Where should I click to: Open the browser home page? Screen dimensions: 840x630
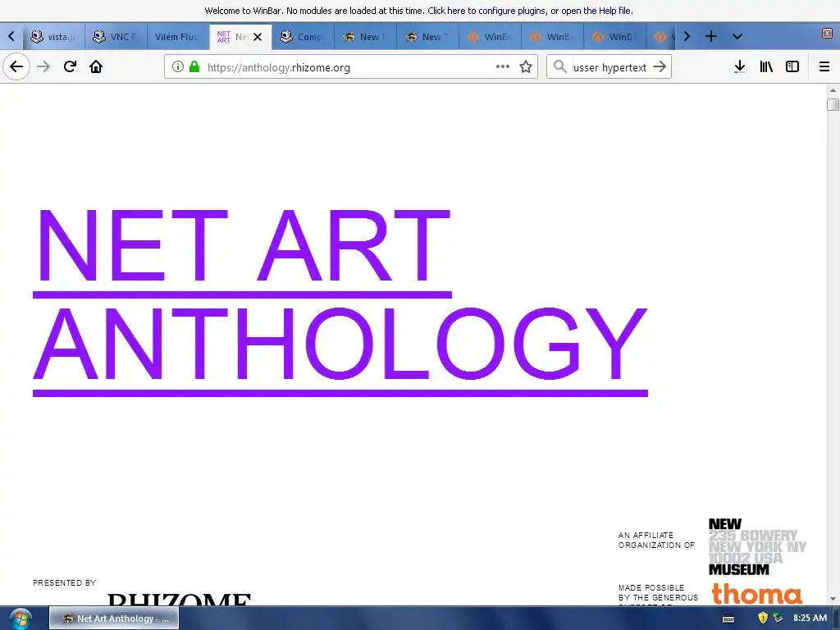point(96,66)
